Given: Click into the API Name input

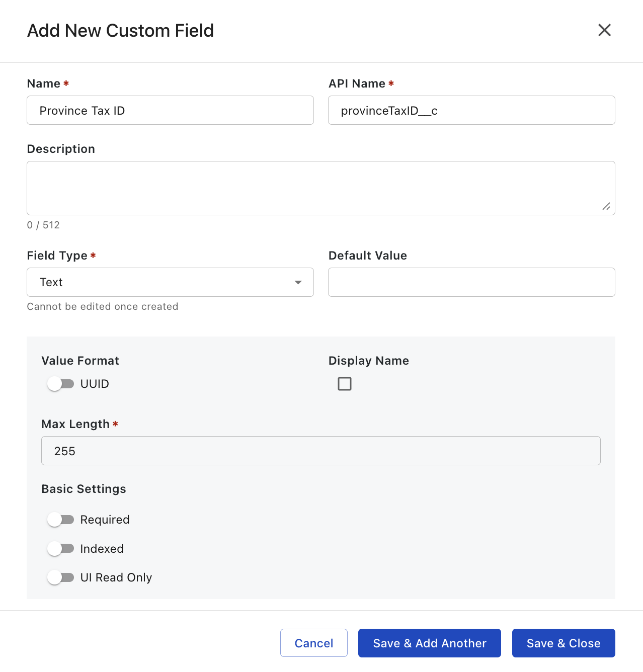Looking at the screenshot, I should click(471, 111).
